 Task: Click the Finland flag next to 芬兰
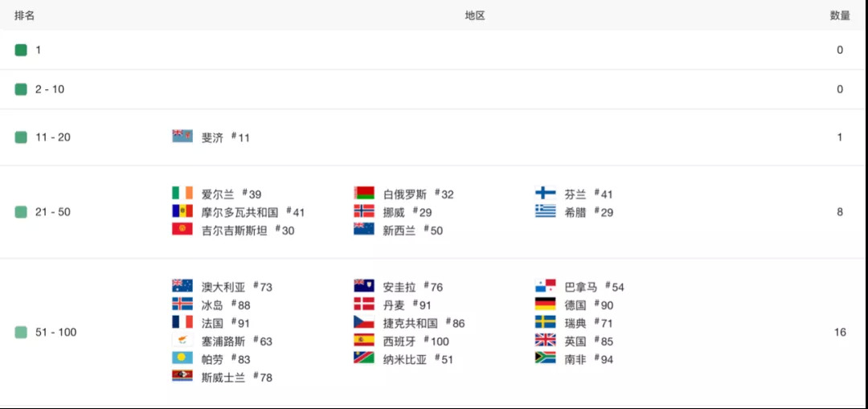[x=546, y=194]
